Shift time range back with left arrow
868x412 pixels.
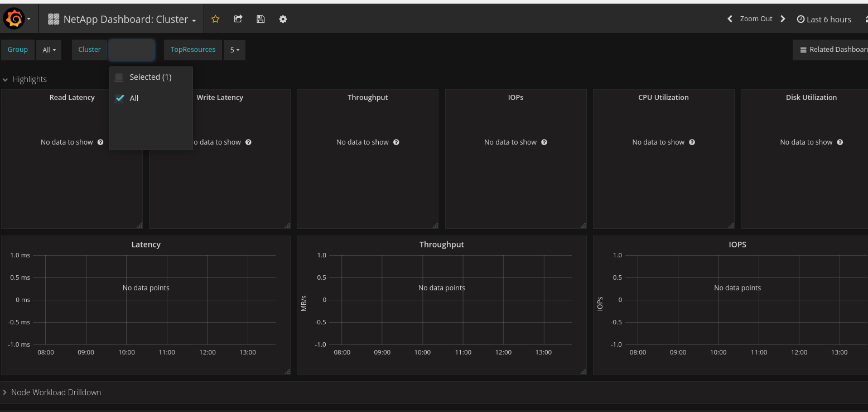point(730,19)
